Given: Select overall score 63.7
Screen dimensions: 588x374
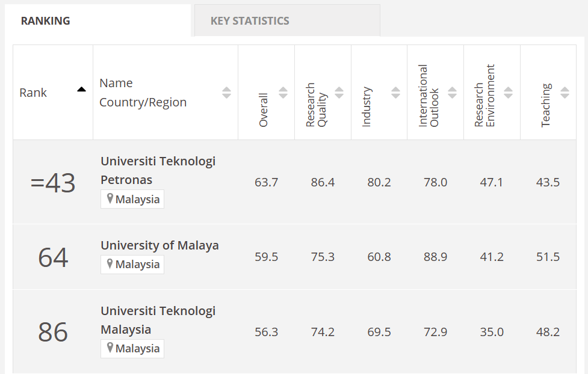Looking at the screenshot, I should click(x=266, y=182).
